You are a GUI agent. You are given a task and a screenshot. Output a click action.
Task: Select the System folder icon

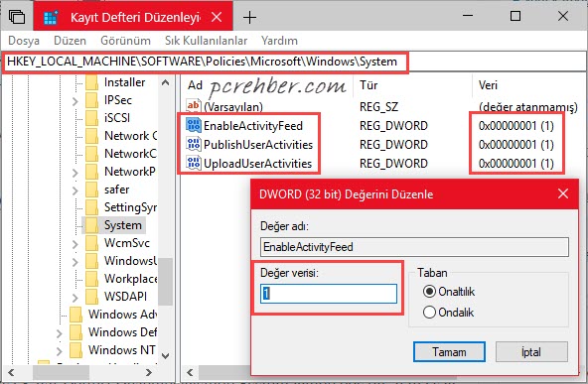pos(91,225)
